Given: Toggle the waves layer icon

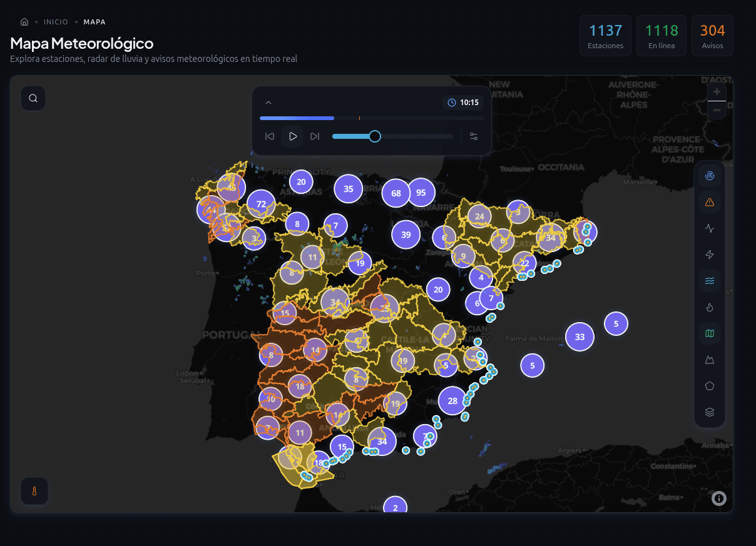Looking at the screenshot, I should coord(710,281).
